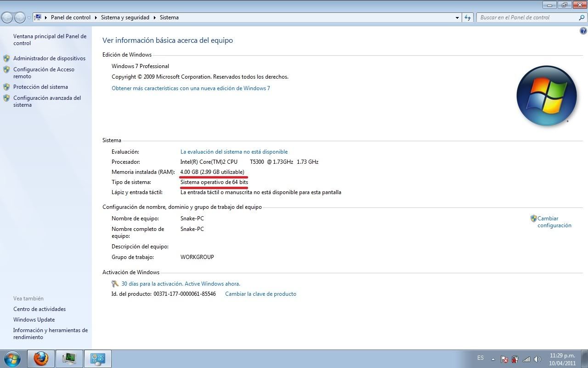Show hidden tray icons arrow
Viewport: 588px width, 368px height.
pos(493,359)
